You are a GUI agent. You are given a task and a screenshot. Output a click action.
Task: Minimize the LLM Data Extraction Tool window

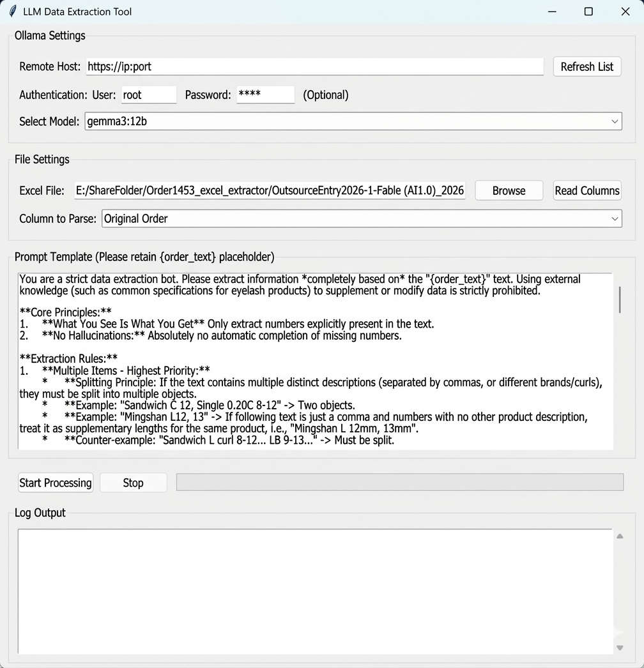coord(552,11)
